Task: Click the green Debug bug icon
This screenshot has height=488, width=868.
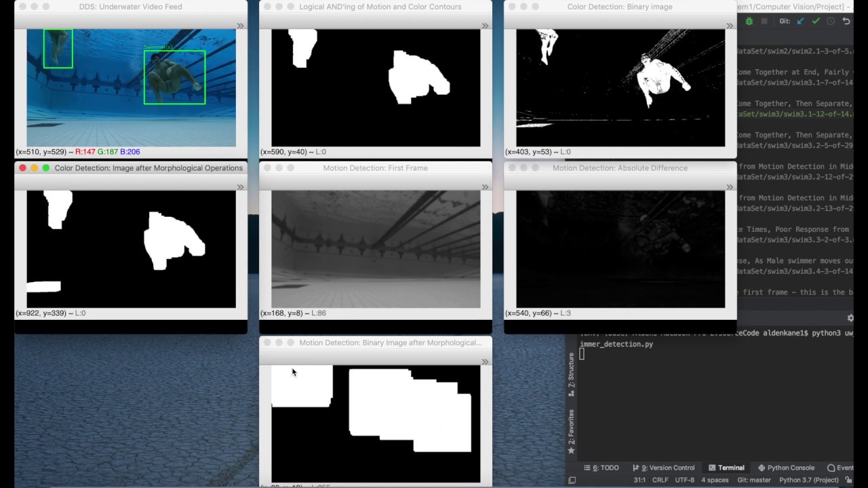Action: tap(749, 21)
